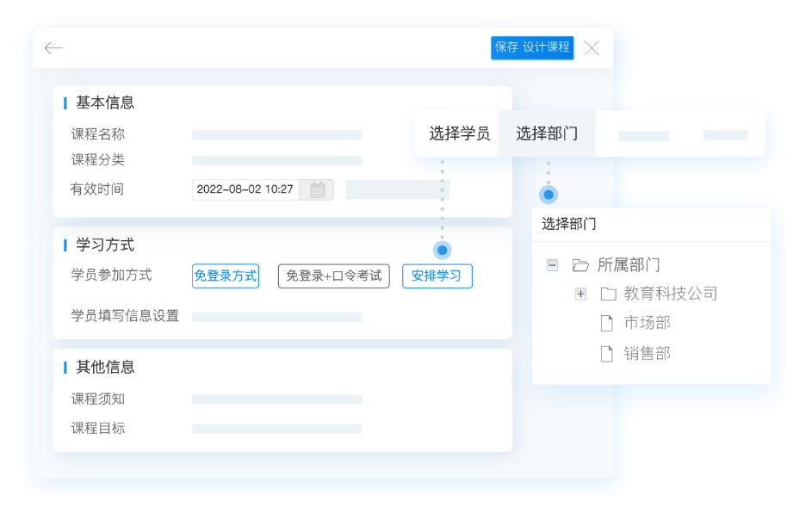Select the 免登录方式 option
The width and height of the screenshot is (812, 508).
[226, 276]
